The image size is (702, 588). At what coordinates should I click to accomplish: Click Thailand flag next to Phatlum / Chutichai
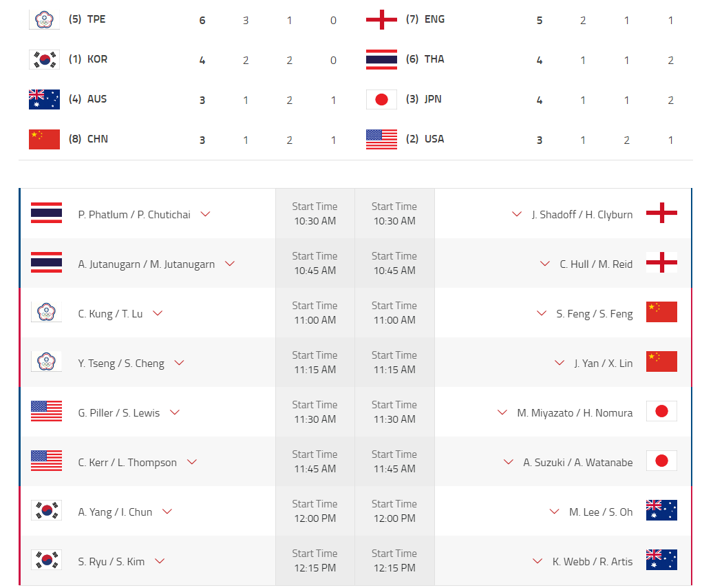pyautogui.click(x=46, y=213)
